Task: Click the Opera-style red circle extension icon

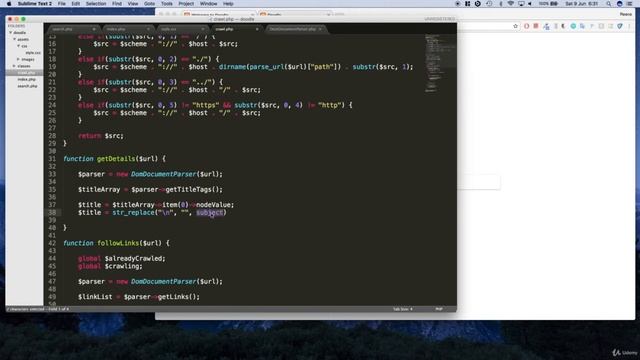Action: (x=527, y=26)
